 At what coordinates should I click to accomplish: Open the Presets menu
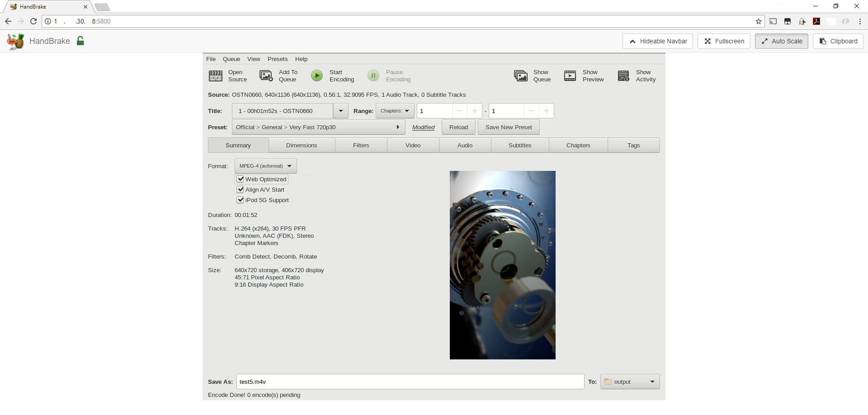(278, 59)
